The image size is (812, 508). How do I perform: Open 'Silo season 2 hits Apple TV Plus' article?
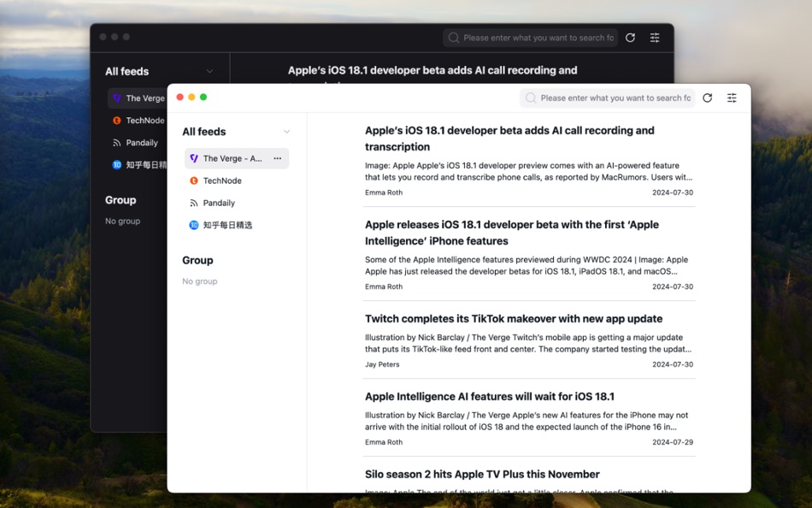[x=482, y=475]
